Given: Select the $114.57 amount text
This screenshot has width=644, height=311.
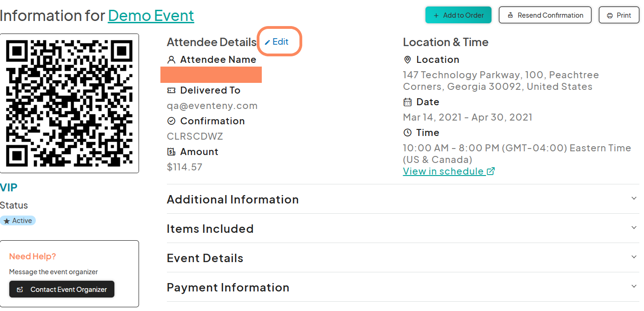Looking at the screenshot, I should tap(185, 167).
